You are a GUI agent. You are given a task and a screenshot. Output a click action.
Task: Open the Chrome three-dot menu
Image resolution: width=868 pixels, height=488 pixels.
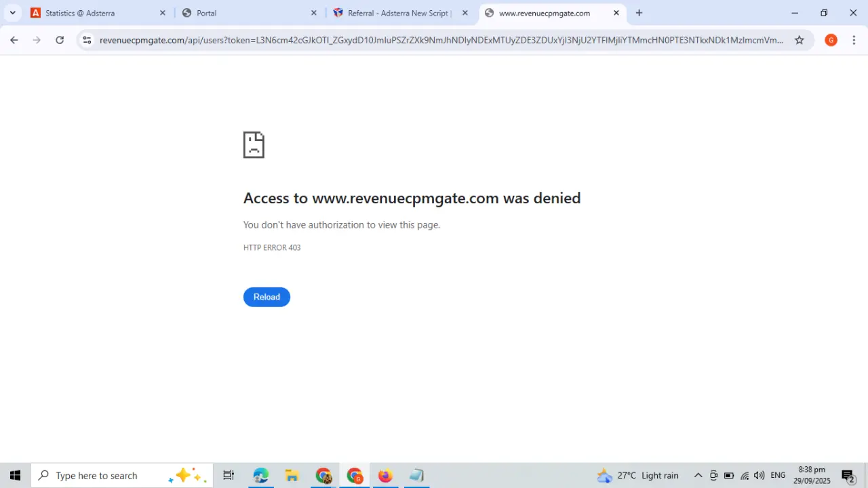pyautogui.click(x=854, y=40)
